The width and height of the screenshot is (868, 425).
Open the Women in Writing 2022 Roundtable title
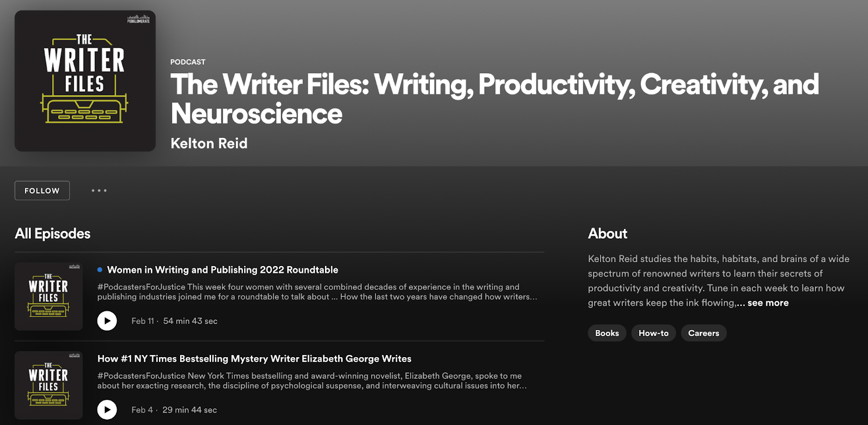click(x=222, y=270)
